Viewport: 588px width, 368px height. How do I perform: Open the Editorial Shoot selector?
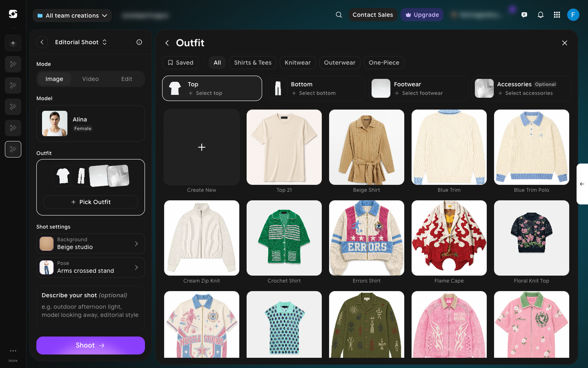81,42
